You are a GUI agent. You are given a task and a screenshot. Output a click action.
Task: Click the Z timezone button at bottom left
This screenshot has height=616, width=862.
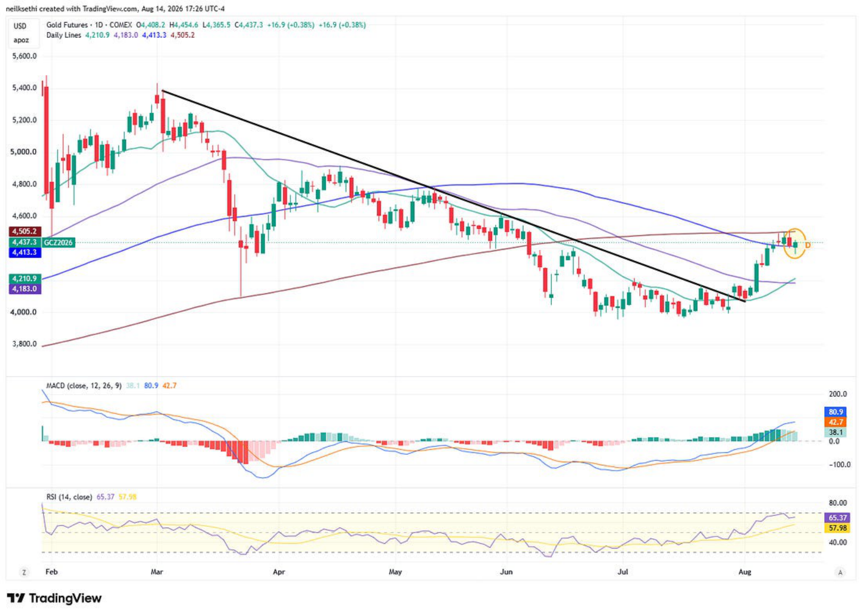coord(24,572)
